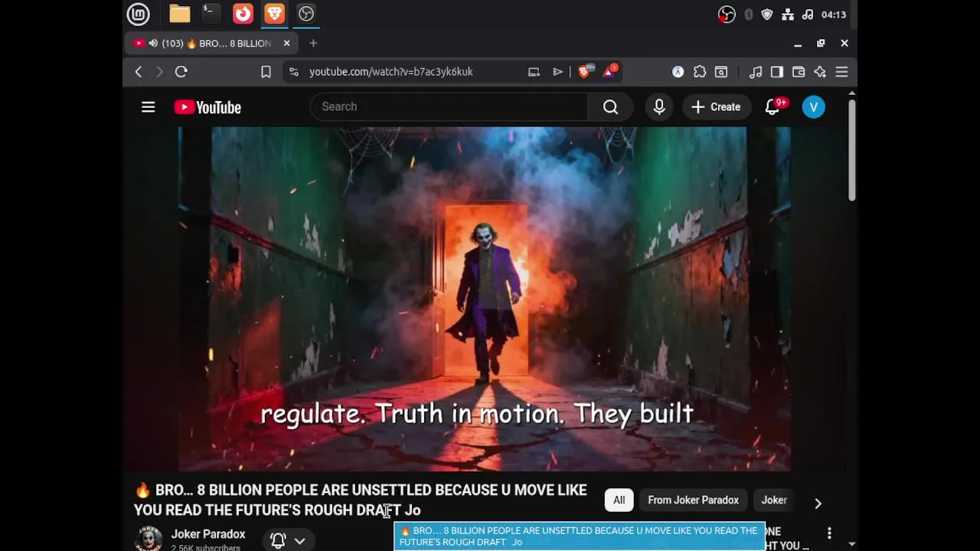Open Brave Rewards triangle icon
Viewport: 980px width, 551px height.
click(x=610, y=71)
